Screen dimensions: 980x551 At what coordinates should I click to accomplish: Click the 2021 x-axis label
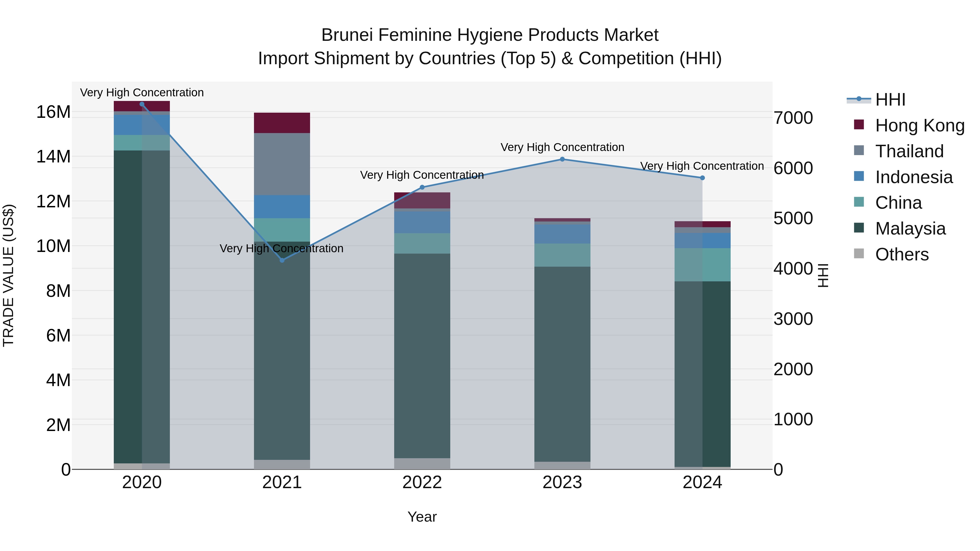pyautogui.click(x=282, y=482)
